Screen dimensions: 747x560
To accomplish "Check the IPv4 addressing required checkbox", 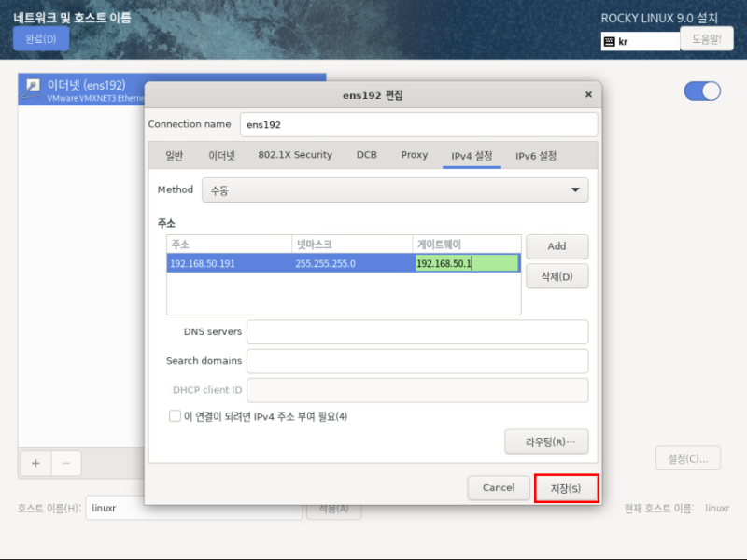I will (175, 416).
